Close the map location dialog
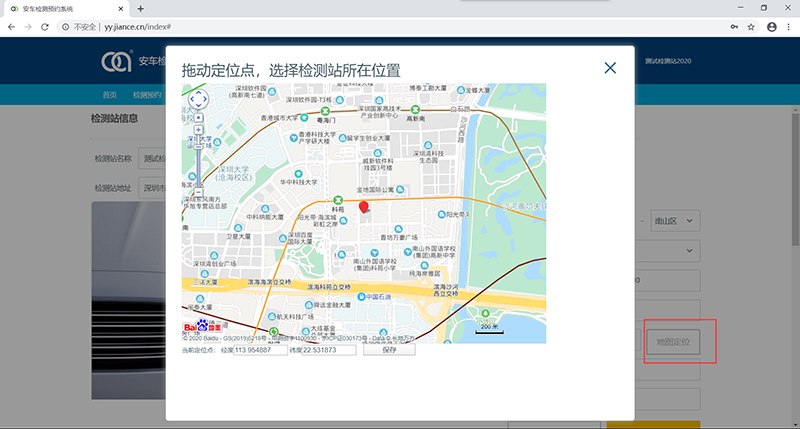The image size is (800, 429). pyautogui.click(x=610, y=68)
